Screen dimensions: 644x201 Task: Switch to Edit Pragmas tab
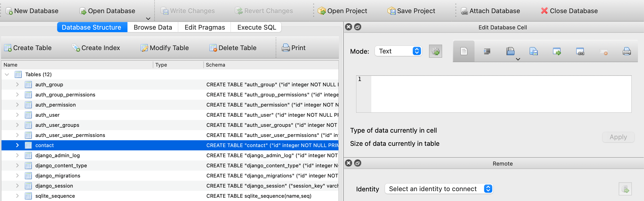click(x=205, y=27)
